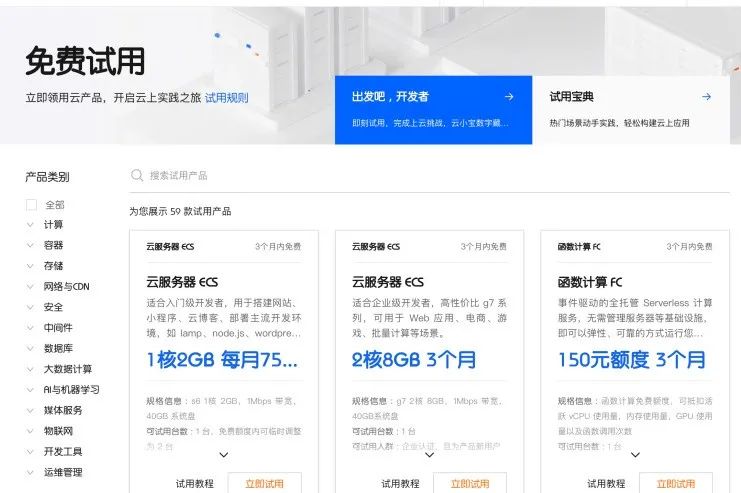Expand the 大数据计算 category chevron
The height and width of the screenshot is (493, 741).
click(x=30, y=369)
